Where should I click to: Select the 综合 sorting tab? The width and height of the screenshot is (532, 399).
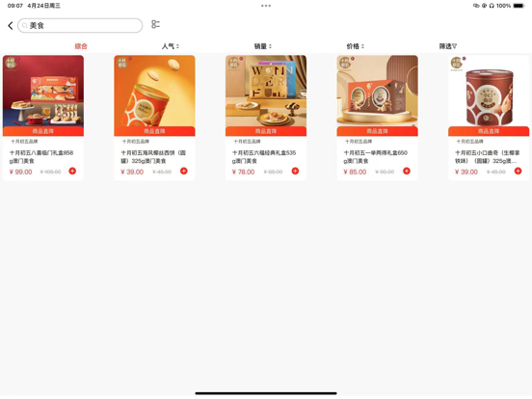click(x=81, y=46)
